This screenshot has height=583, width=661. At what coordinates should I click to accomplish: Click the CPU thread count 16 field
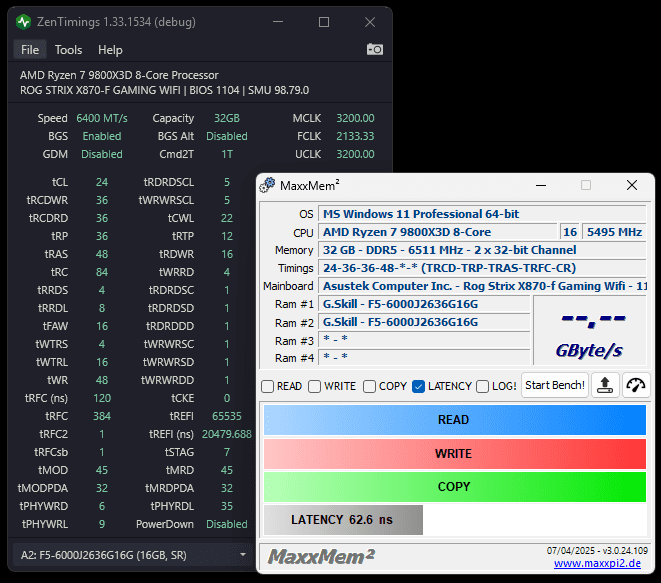(x=570, y=232)
